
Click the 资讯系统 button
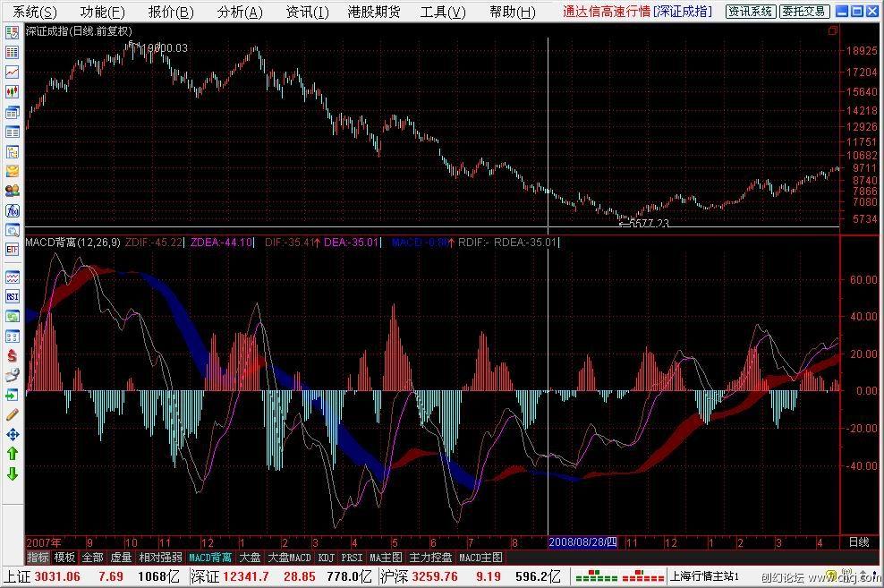click(x=750, y=12)
